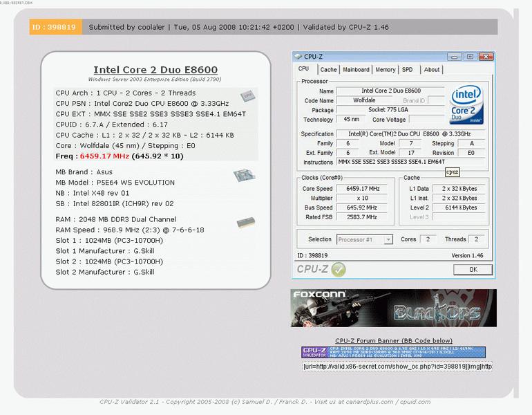
Task: Click the Stepping field A
Action: 472,143
